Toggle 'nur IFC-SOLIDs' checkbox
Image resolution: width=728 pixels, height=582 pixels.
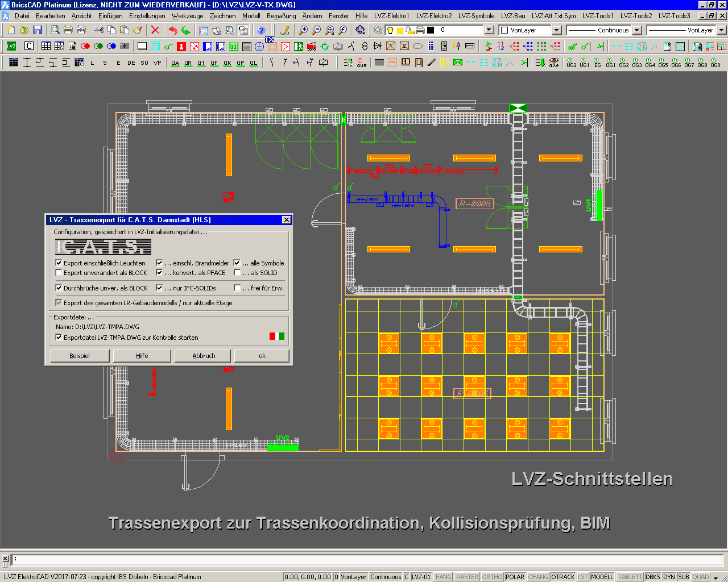(x=159, y=288)
